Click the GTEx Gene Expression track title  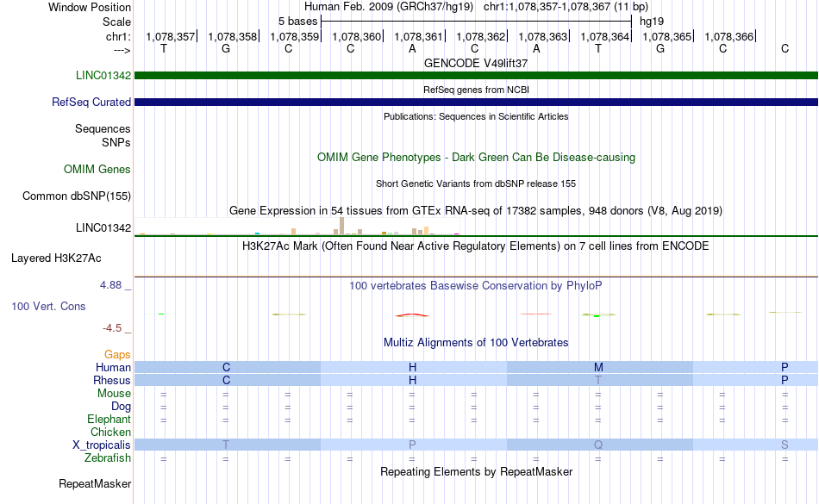[x=476, y=211]
